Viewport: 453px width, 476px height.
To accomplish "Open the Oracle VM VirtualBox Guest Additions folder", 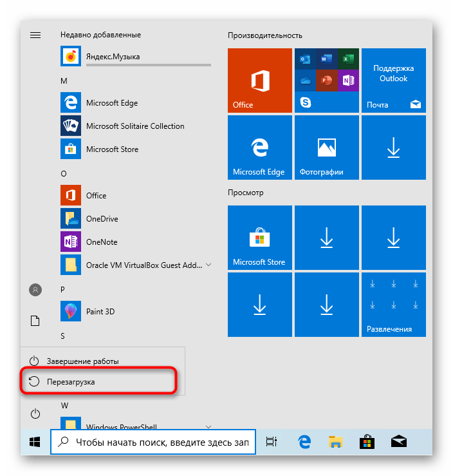I will [x=136, y=265].
